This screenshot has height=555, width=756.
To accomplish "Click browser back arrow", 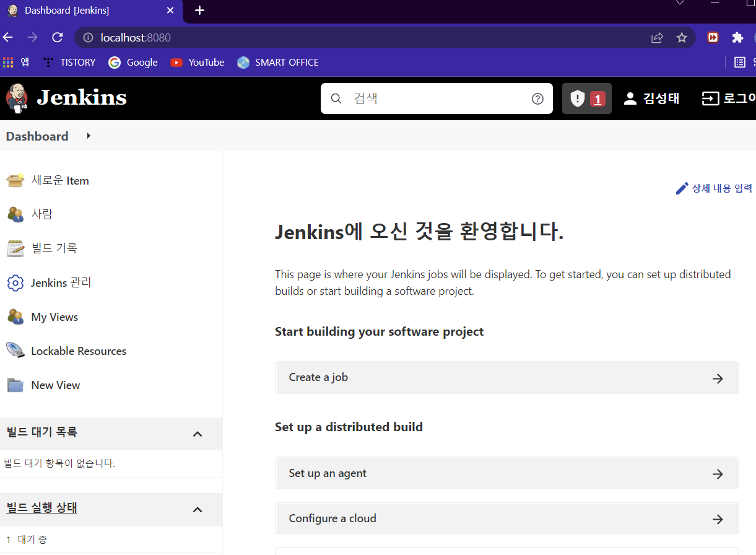I will [8, 38].
